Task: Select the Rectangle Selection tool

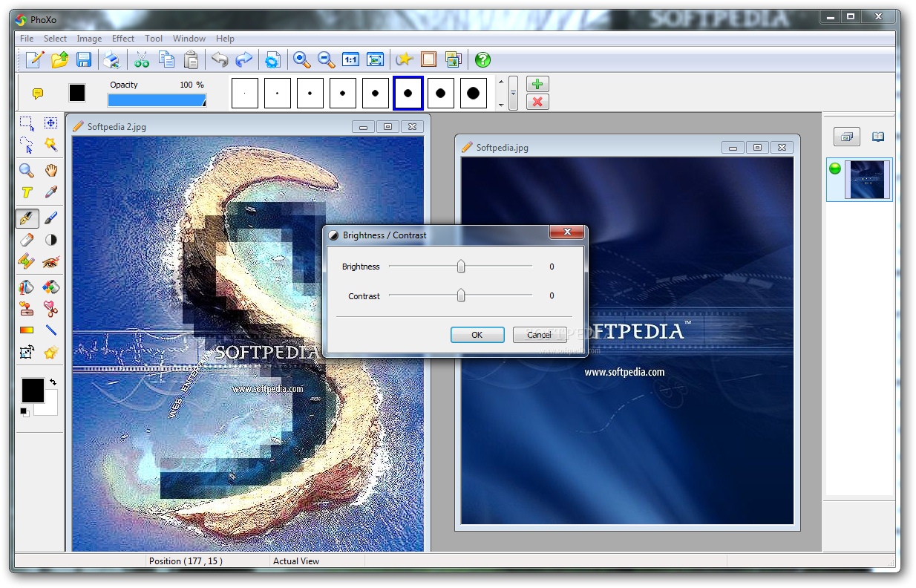Action: pos(27,123)
